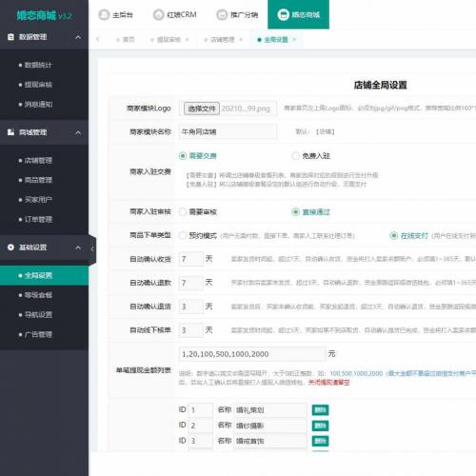Screen dimensions: 476x476
Task: Open the 推广分销 module icon
Action: pyautogui.click(x=222, y=14)
